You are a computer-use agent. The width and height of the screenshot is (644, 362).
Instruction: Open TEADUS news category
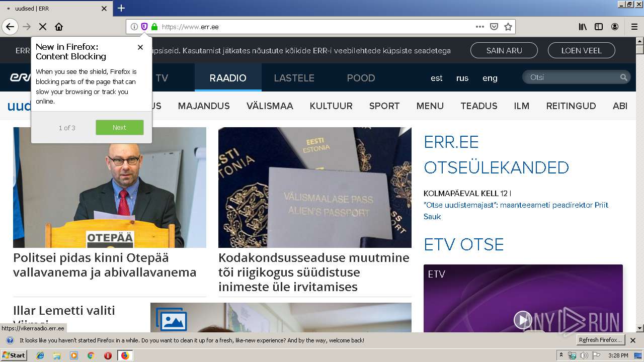point(479,106)
